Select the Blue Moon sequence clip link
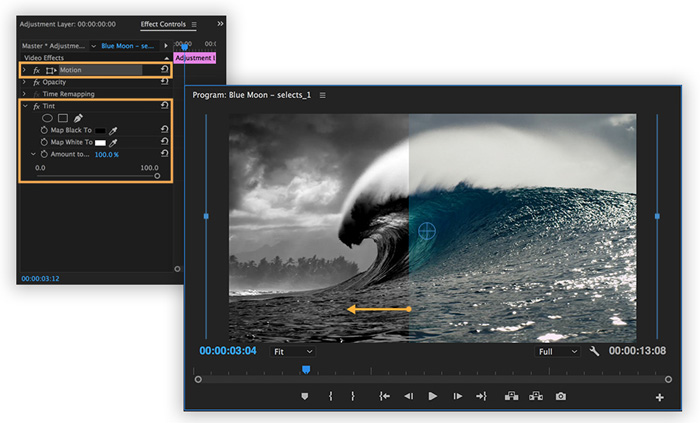 (x=127, y=46)
